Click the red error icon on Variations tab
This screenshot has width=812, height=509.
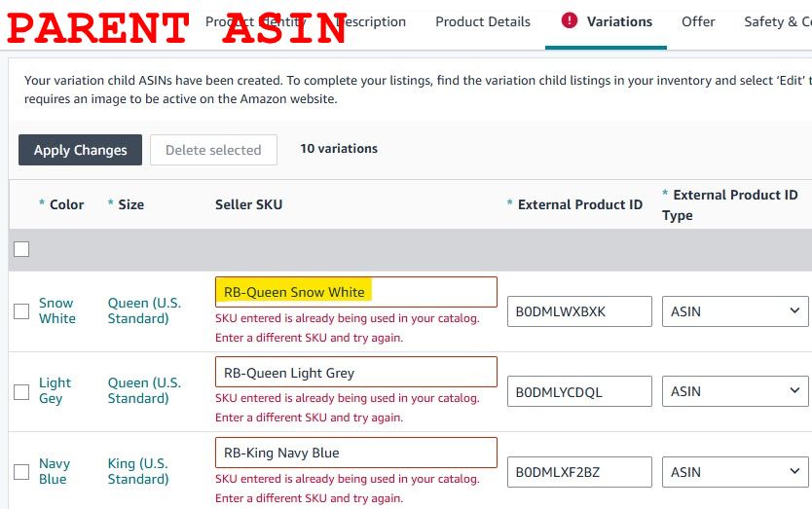pos(570,20)
